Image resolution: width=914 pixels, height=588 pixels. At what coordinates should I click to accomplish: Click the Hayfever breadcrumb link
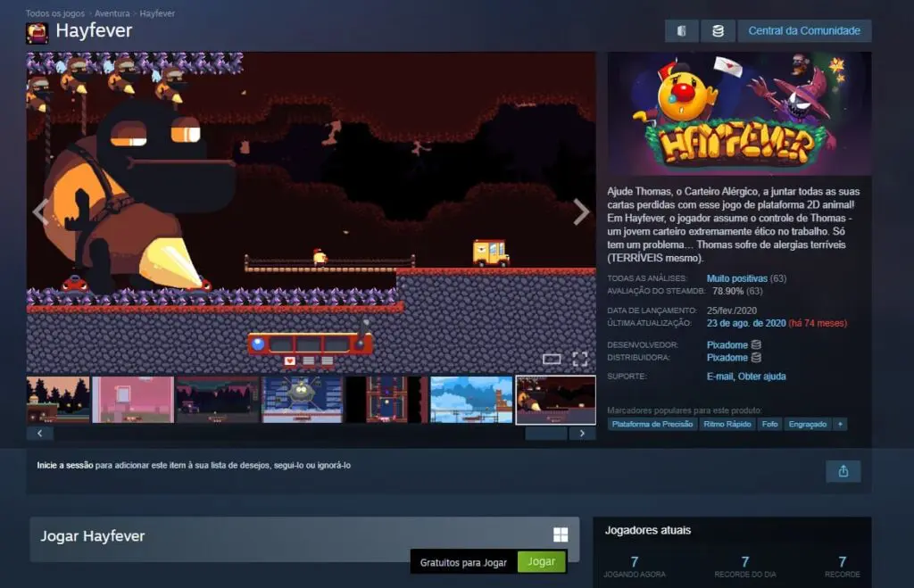pyautogui.click(x=157, y=13)
